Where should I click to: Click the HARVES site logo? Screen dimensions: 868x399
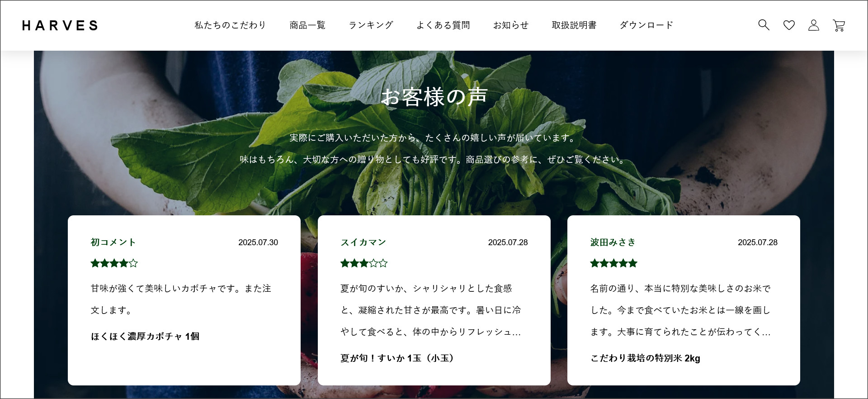click(60, 25)
